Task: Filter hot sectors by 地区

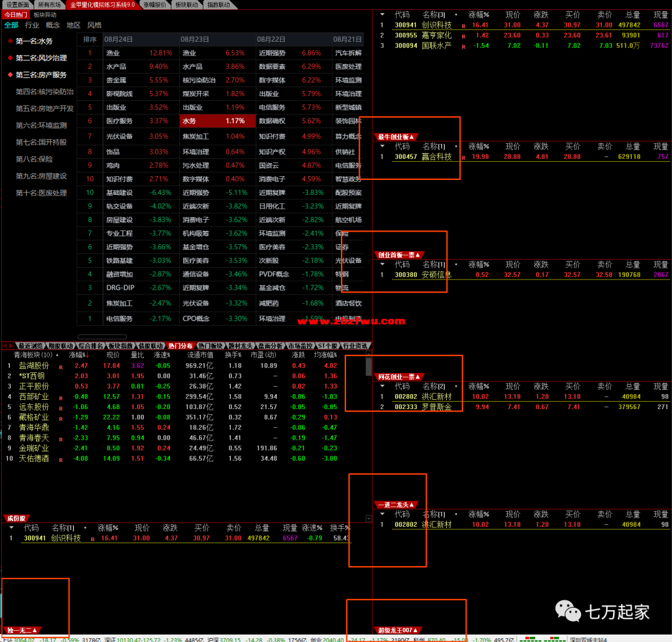Action: pos(73,26)
